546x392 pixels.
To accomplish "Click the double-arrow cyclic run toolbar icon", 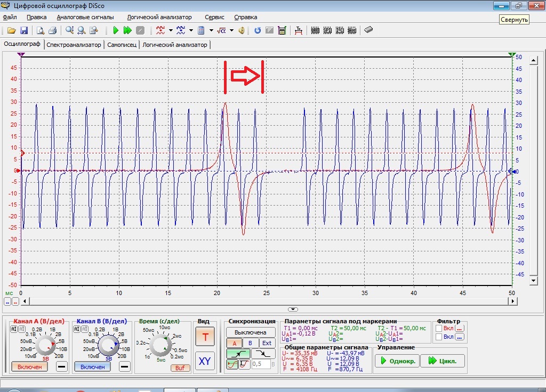I will (127, 30).
